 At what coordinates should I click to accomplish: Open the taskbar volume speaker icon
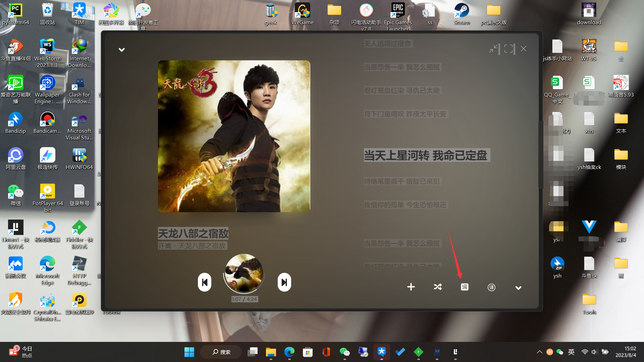point(594,352)
